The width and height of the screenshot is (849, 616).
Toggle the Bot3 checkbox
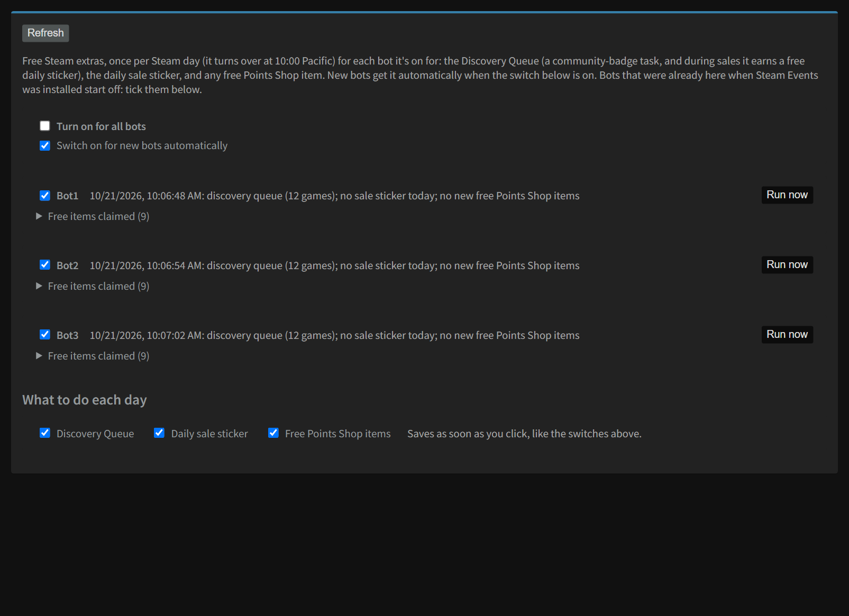pyautogui.click(x=45, y=335)
